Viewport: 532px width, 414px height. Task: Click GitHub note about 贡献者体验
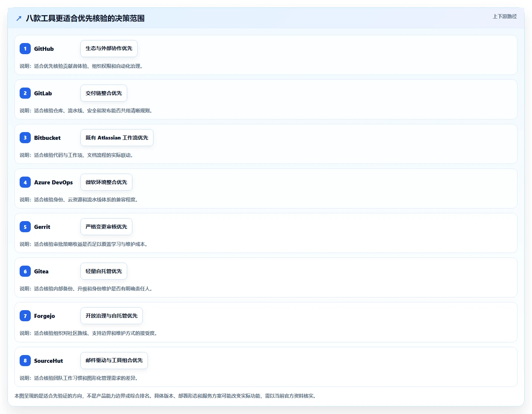81,66
